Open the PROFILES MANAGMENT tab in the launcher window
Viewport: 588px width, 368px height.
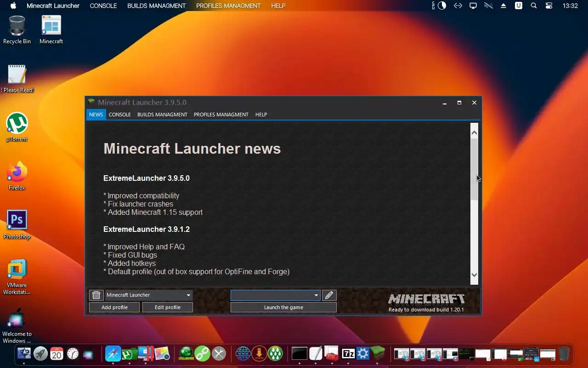coord(221,115)
